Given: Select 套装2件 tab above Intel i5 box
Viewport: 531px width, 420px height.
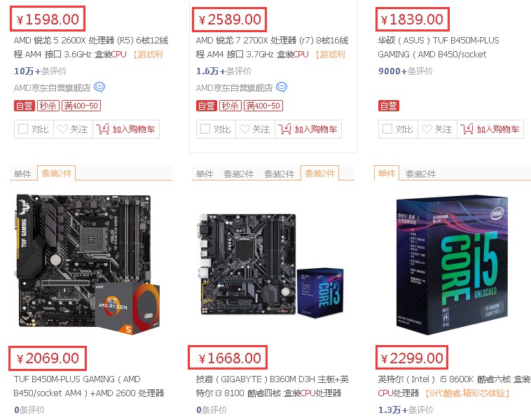Looking at the screenshot, I should [420, 174].
